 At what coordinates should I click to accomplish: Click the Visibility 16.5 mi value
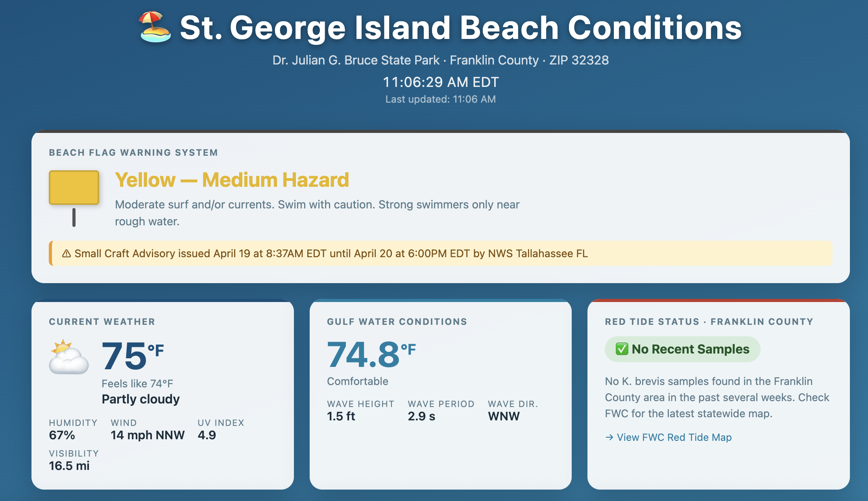(x=69, y=466)
